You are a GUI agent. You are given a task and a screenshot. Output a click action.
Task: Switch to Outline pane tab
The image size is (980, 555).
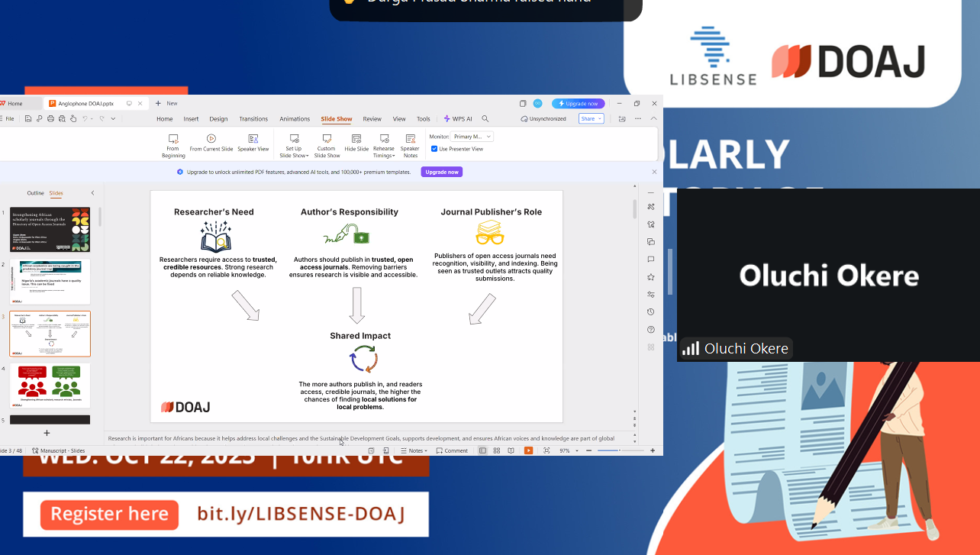click(36, 193)
